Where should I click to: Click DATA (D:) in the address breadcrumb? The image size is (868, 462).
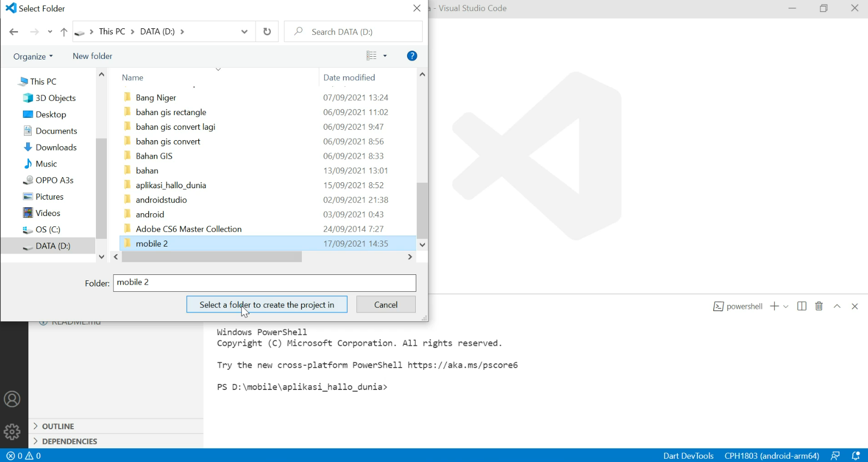tap(157, 32)
